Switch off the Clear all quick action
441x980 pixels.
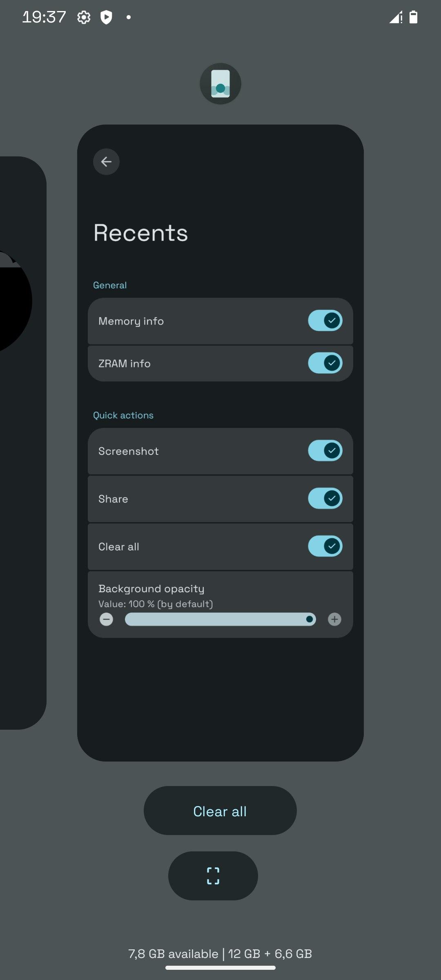pos(325,546)
